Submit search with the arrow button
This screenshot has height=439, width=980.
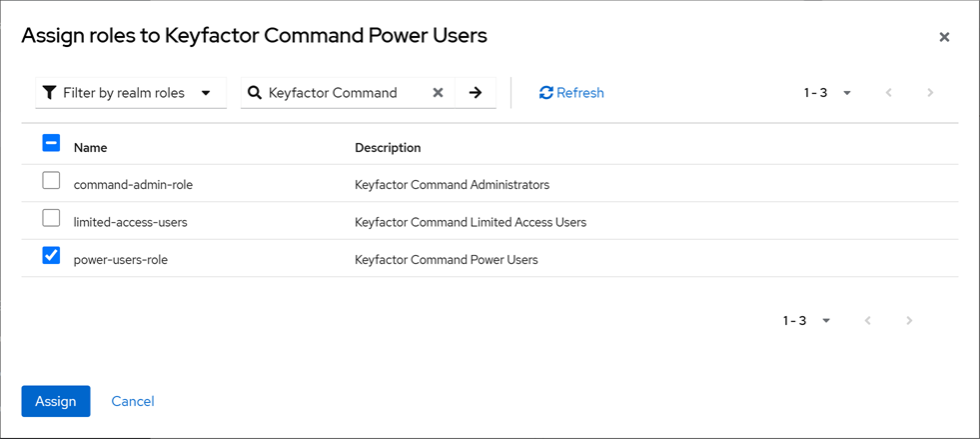pos(476,93)
